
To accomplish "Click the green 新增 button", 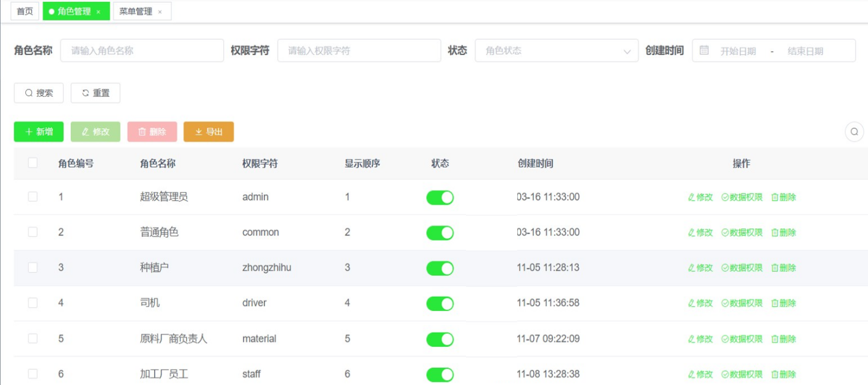I will point(39,131).
